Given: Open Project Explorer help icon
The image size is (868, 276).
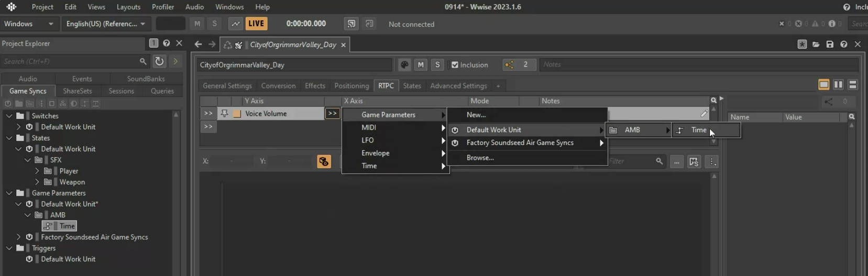Looking at the screenshot, I should (x=166, y=43).
